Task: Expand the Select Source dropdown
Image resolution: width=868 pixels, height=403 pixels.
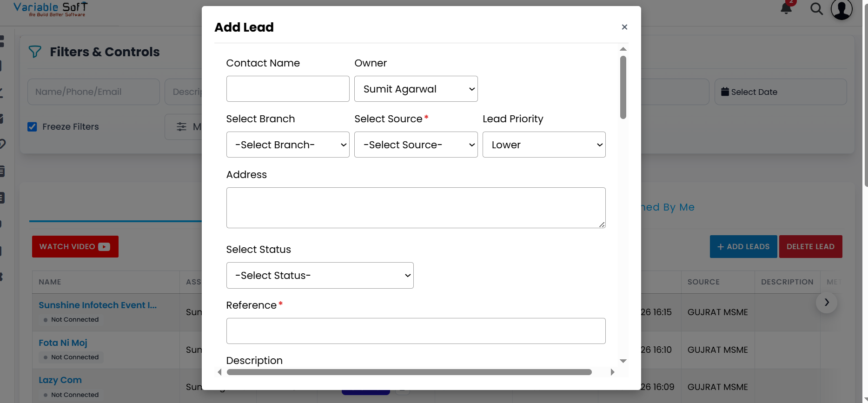Action: [x=416, y=145]
